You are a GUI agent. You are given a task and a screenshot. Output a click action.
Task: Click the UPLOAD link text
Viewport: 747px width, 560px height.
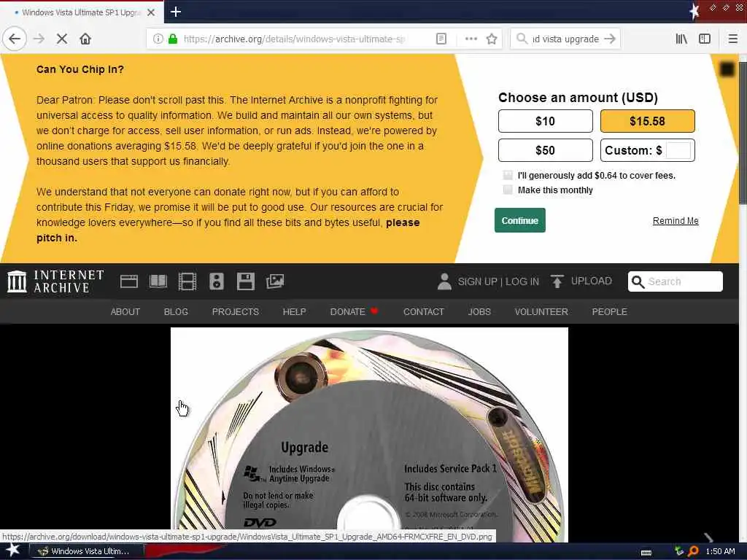591,281
